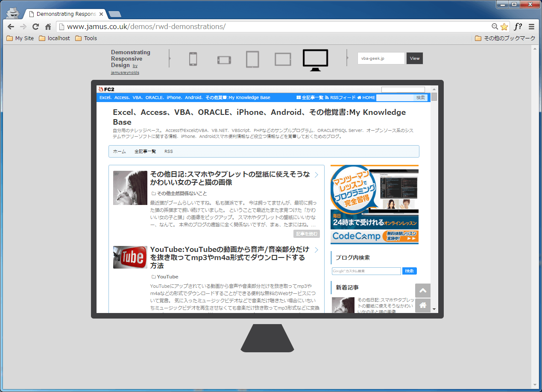Open the 全記事一覧 navigation tab
Viewport: 542px width, 392px height.
point(146,151)
